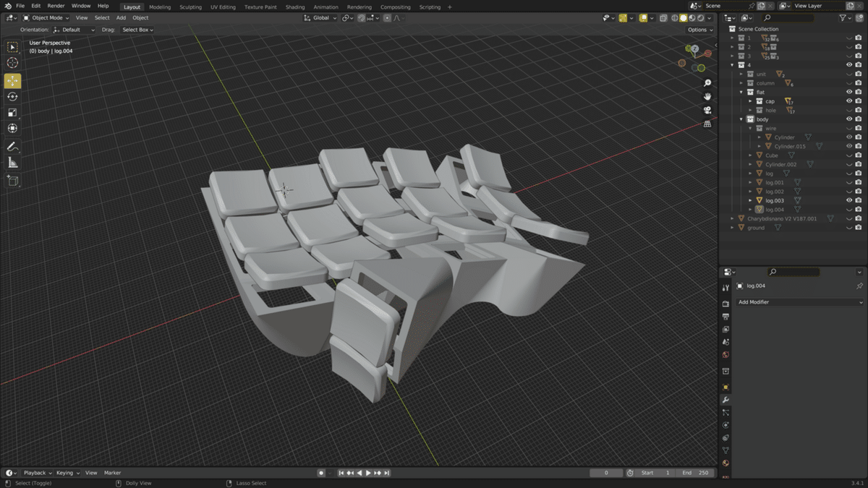Pick the Add Cube tool

tap(13, 181)
